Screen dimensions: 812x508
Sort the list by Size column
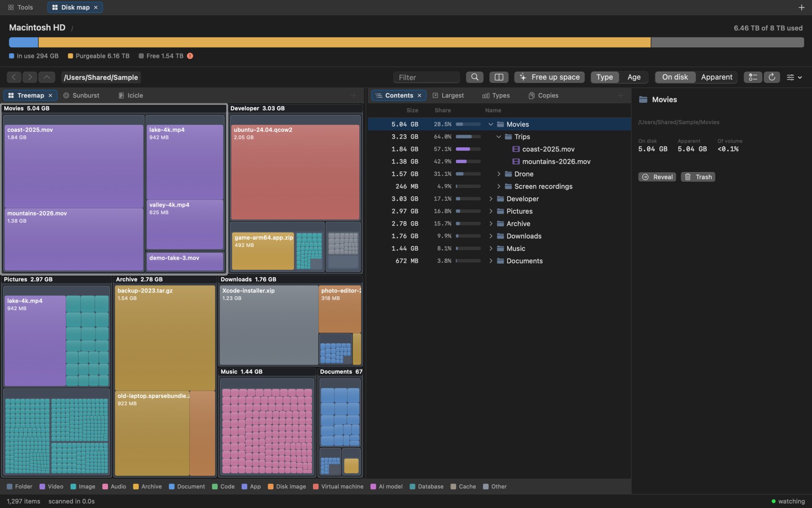[x=412, y=110]
